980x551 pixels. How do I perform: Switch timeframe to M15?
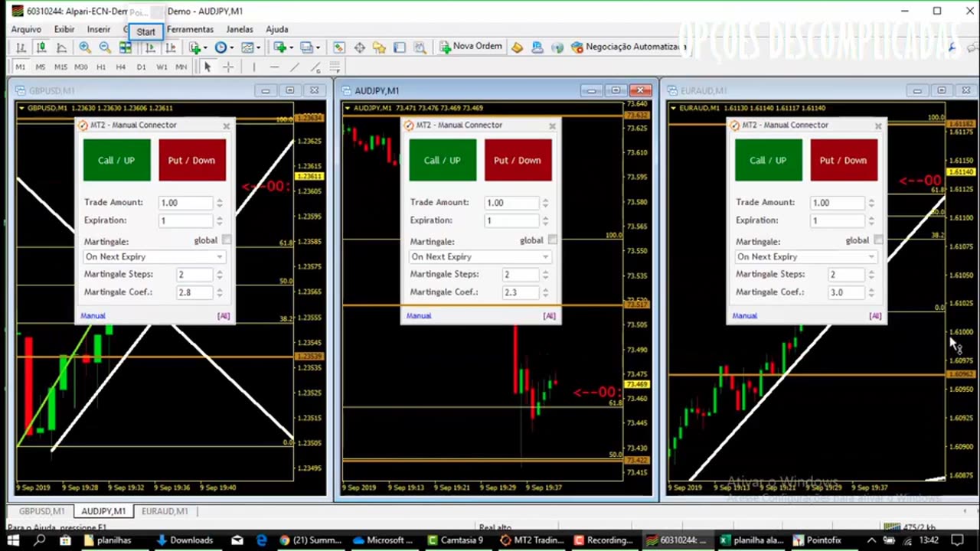(x=60, y=67)
